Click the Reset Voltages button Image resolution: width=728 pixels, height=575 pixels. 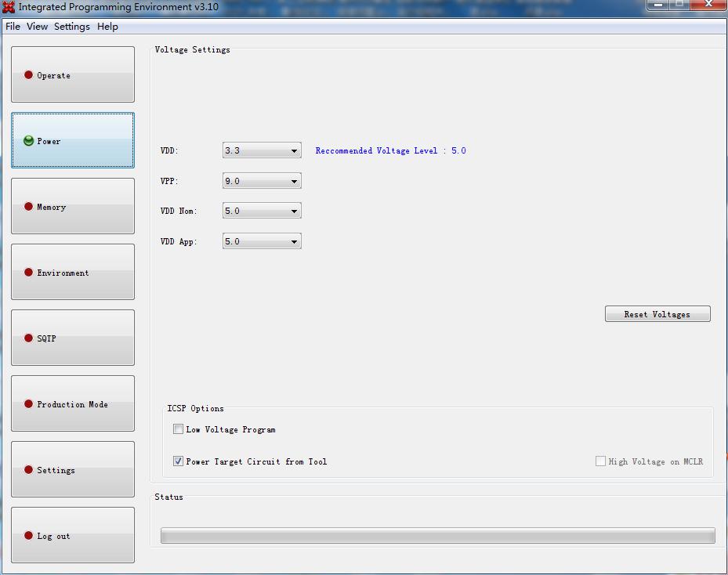[657, 314]
